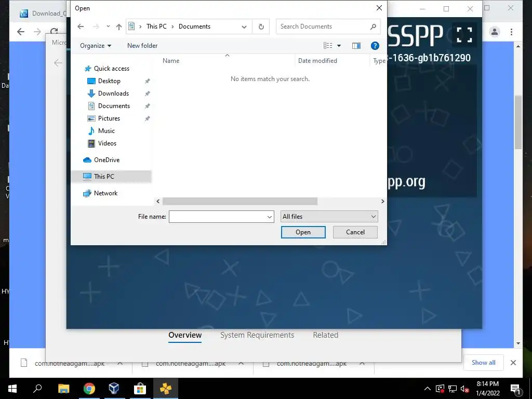Switch to the Overview tab

tap(185, 335)
